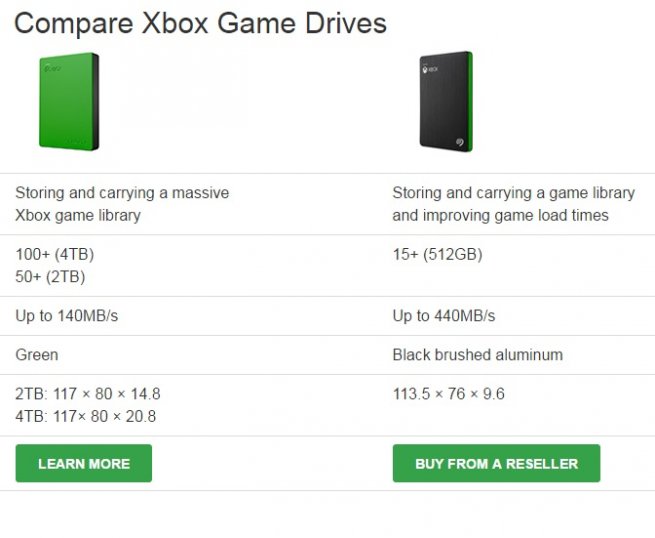Open the green Game Drive product image
The height and width of the screenshot is (538, 655).
(x=69, y=102)
